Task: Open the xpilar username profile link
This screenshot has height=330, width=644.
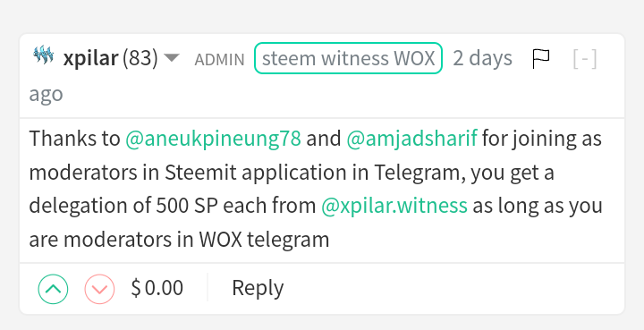Action: [x=90, y=59]
